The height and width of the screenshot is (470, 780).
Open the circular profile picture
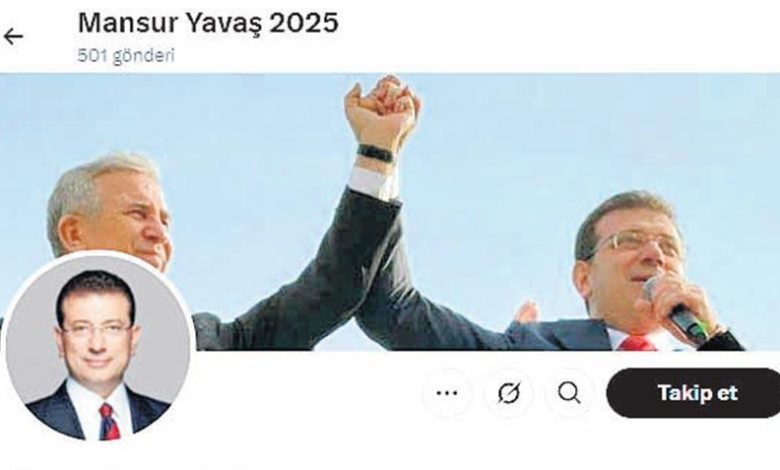point(98,348)
